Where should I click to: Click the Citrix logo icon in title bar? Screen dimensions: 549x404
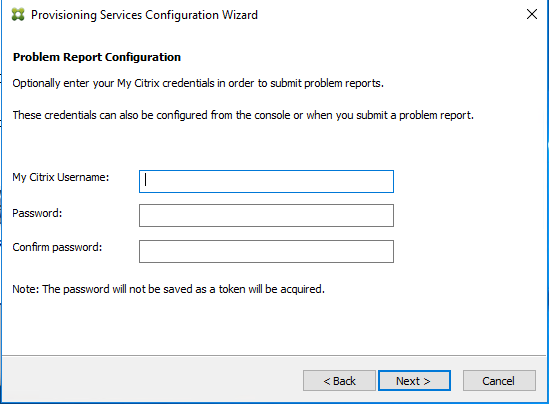[x=18, y=15]
